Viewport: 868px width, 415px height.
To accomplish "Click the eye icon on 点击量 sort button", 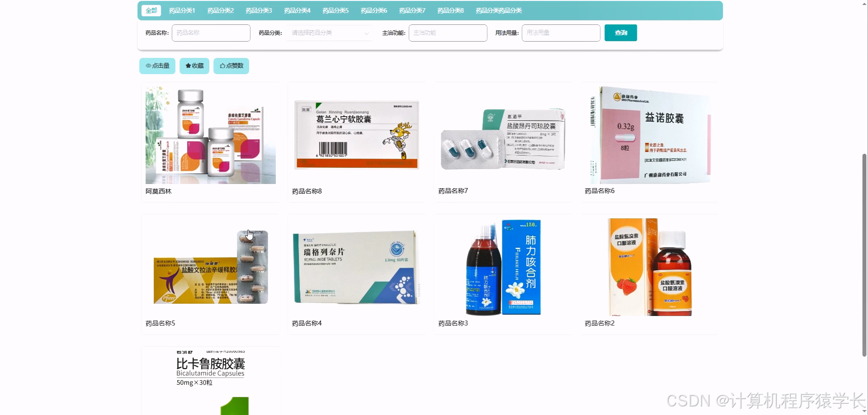I will pyautogui.click(x=147, y=66).
